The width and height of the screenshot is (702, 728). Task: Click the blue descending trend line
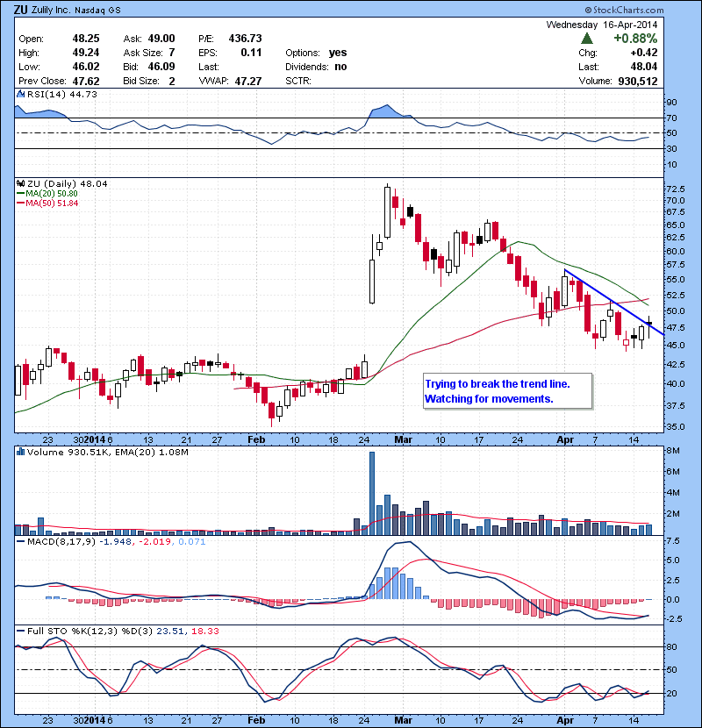[613, 302]
